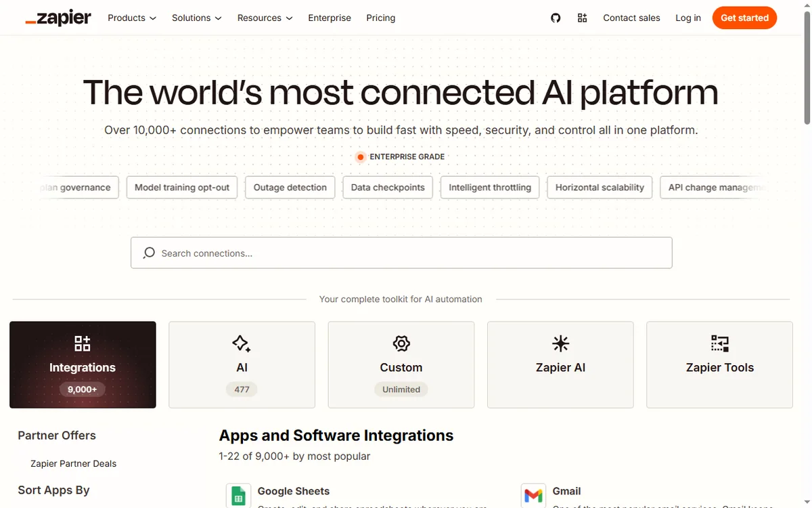
Task: Click the search magnifier icon
Action: coord(149,253)
